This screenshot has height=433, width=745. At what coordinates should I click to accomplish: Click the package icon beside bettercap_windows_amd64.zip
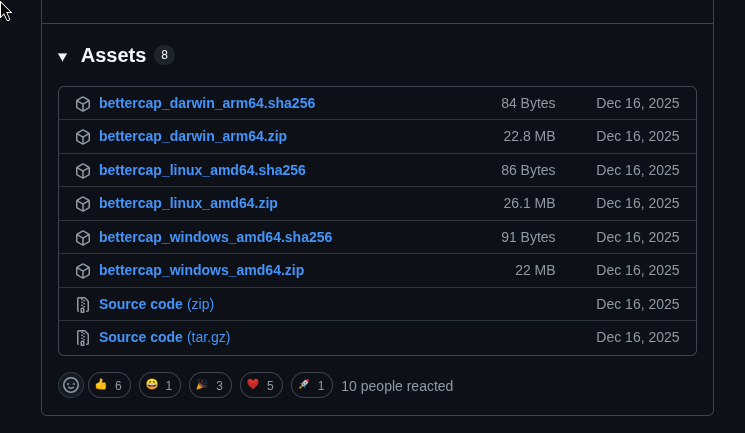coord(83,271)
